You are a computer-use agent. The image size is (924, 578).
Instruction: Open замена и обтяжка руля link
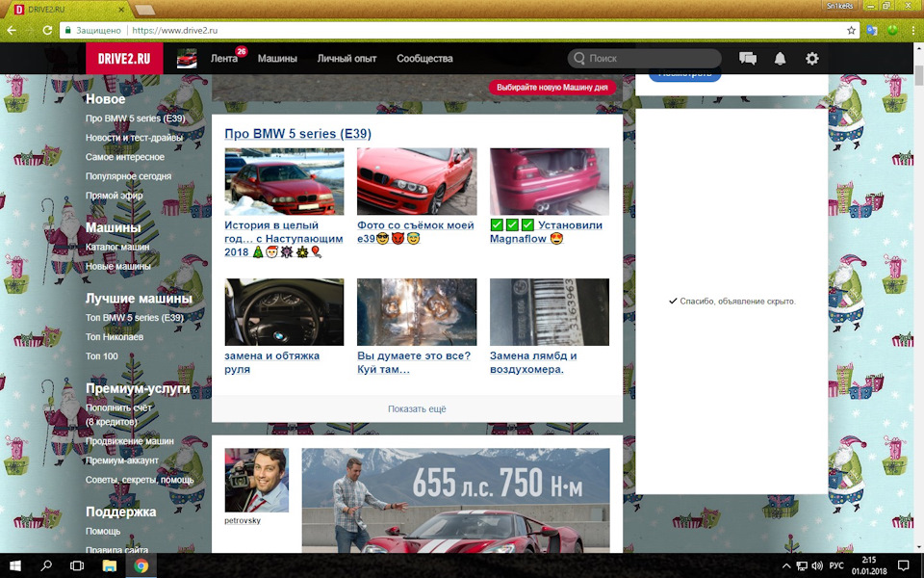pos(271,362)
